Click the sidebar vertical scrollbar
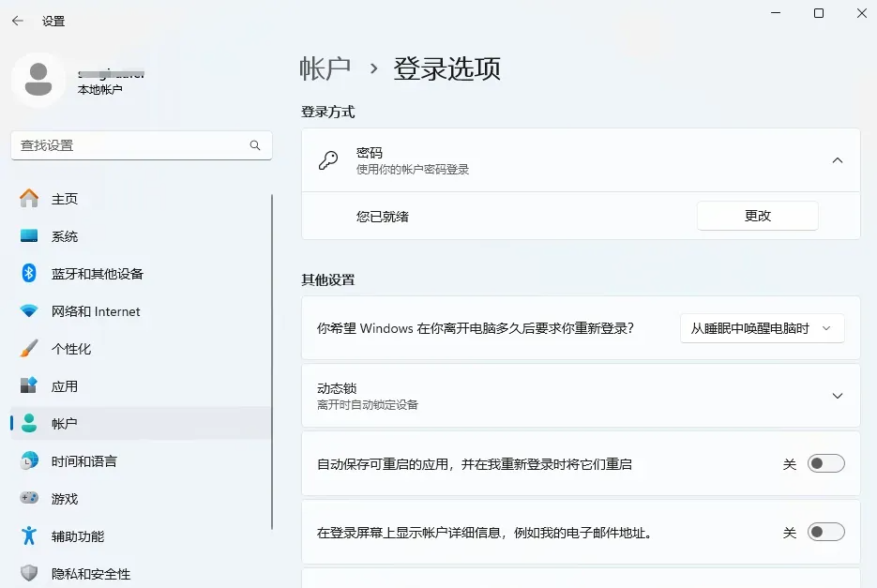This screenshot has height=588, width=877. click(272, 361)
